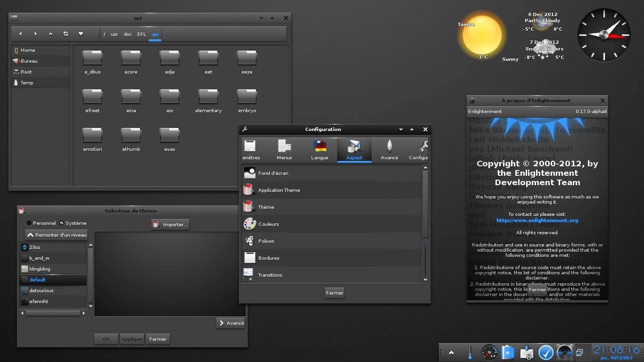Click Remonter d'un niveau button
The height and width of the screenshot is (362, 644).
[57, 235]
